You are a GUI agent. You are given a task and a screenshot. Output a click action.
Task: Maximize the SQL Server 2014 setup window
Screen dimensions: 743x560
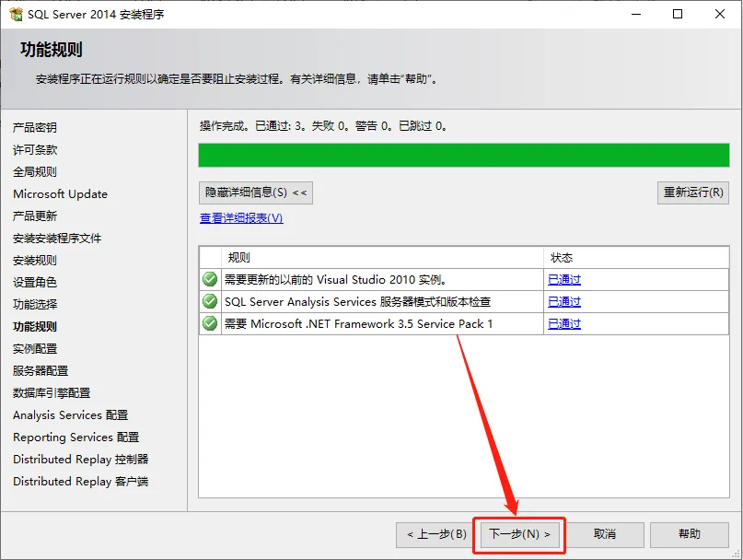point(678,14)
